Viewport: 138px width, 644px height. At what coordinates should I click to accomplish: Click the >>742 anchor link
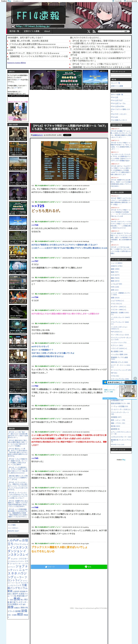pyautogui.click(x=35, y=386)
